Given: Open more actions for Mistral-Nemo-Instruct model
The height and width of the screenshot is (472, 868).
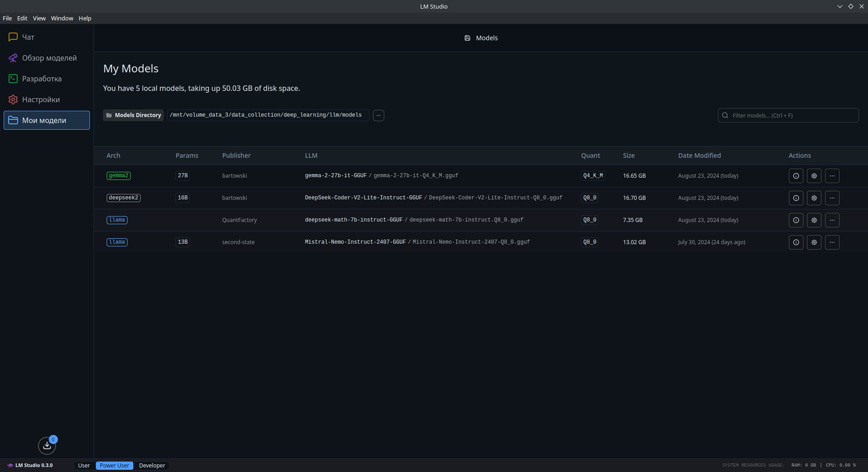Looking at the screenshot, I should click(832, 242).
